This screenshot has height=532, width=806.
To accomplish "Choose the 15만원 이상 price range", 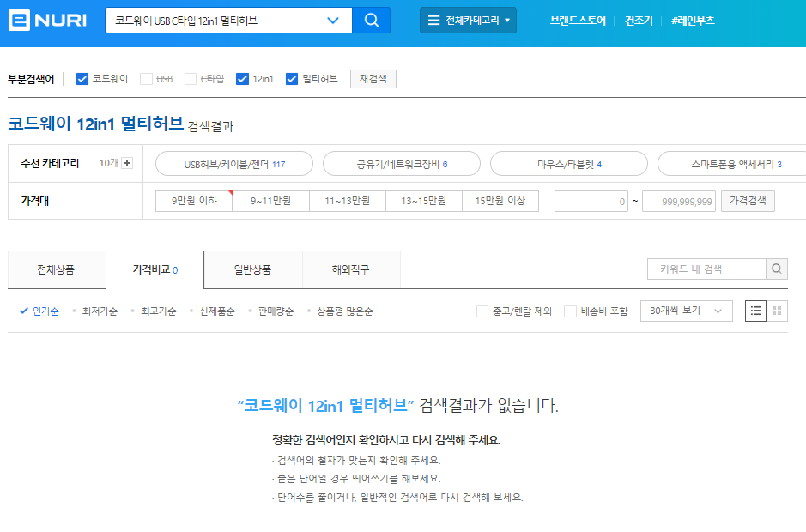I will pyautogui.click(x=500, y=201).
